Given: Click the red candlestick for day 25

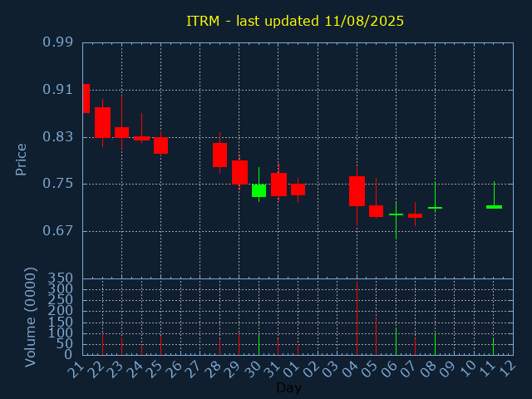Looking at the screenshot, I should [160, 145].
